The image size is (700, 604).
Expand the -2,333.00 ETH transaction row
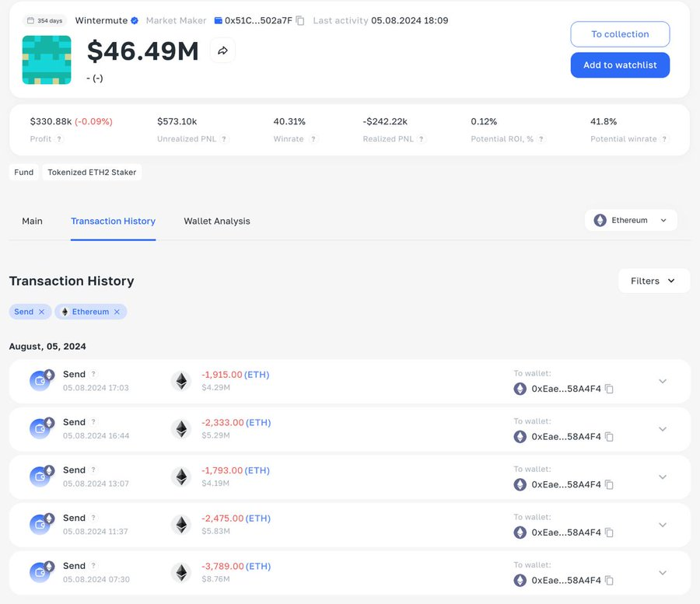click(x=663, y=429)
